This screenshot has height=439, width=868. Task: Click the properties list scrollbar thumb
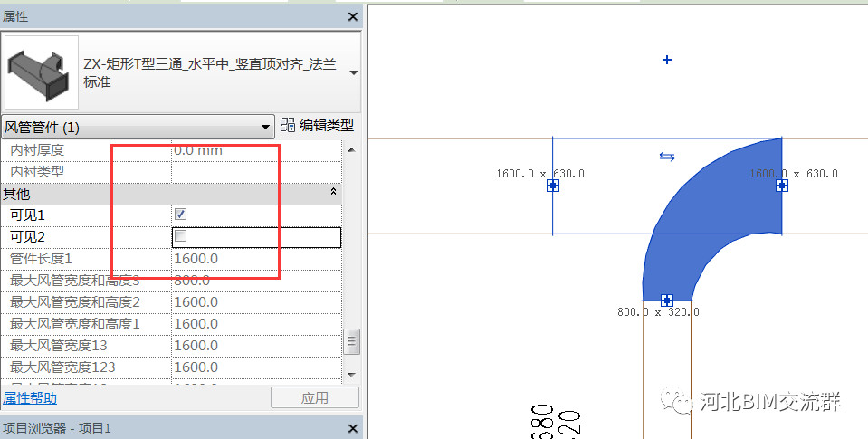point(351,341)
